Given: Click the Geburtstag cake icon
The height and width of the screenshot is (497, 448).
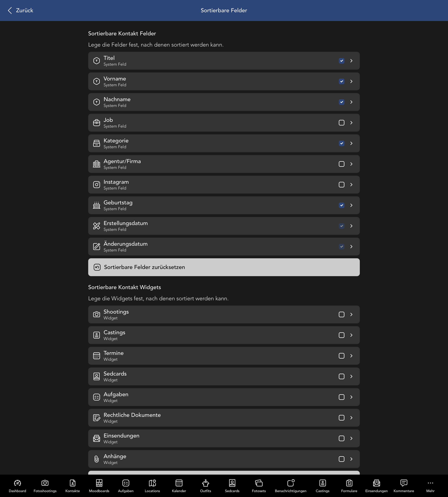Looking at the screenshot, I should [x=96, y=205].
